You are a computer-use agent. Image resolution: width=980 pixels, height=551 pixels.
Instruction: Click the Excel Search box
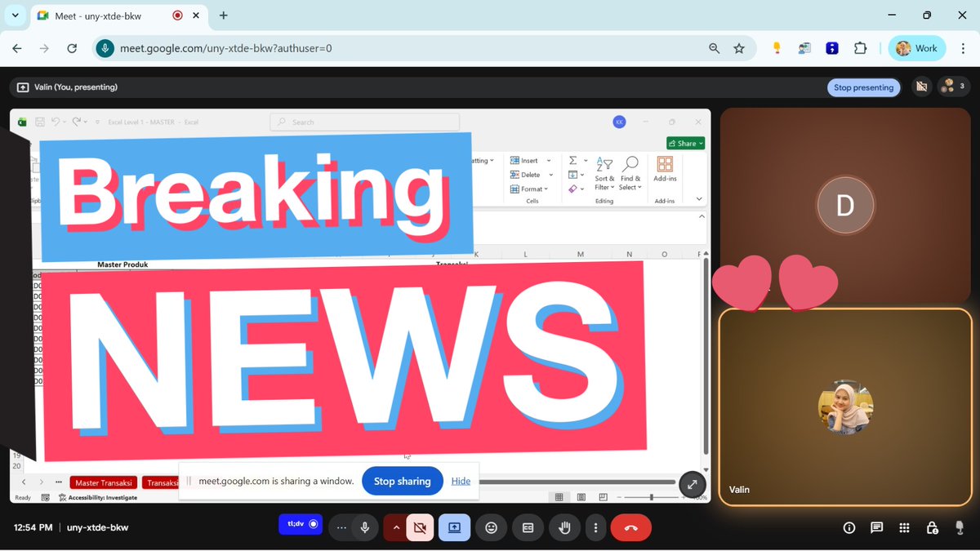tap(365, 122)
